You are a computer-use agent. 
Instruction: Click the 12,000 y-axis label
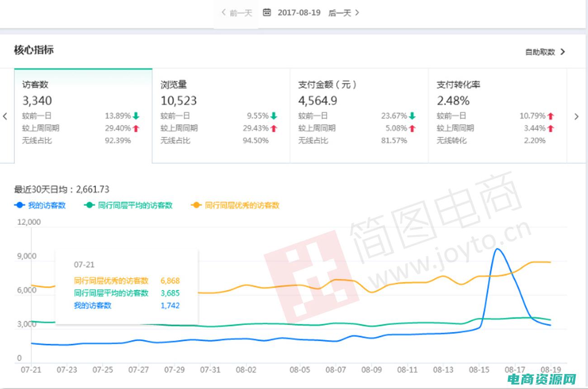click(x=29, y=222)
